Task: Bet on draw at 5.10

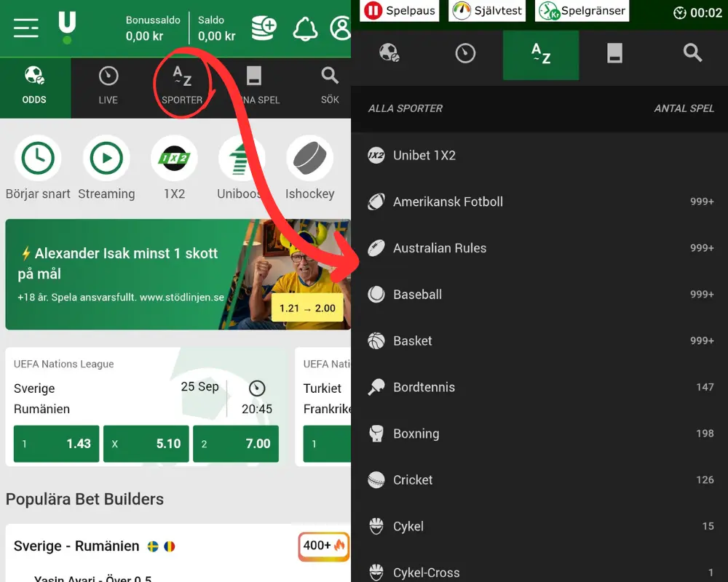Action: click(x=146, y=444)
